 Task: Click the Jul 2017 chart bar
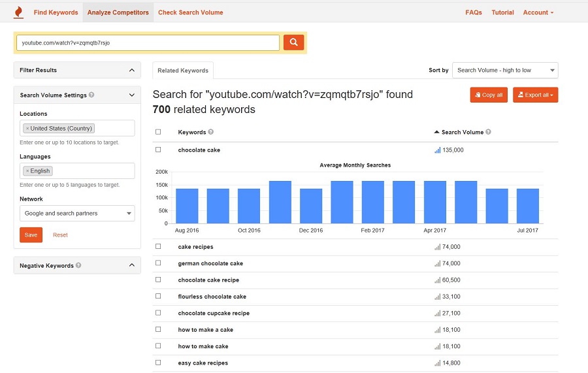point(528,206)
